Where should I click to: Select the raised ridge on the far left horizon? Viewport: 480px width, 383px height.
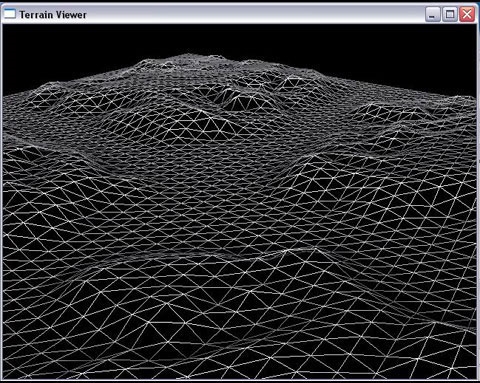pos(50,92)
